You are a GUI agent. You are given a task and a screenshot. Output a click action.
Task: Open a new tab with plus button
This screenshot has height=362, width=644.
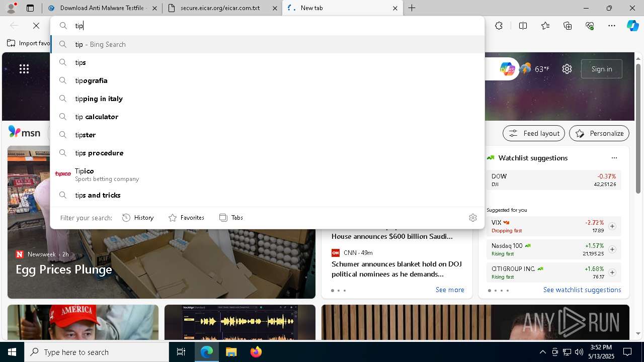click(x=412, y=8)
